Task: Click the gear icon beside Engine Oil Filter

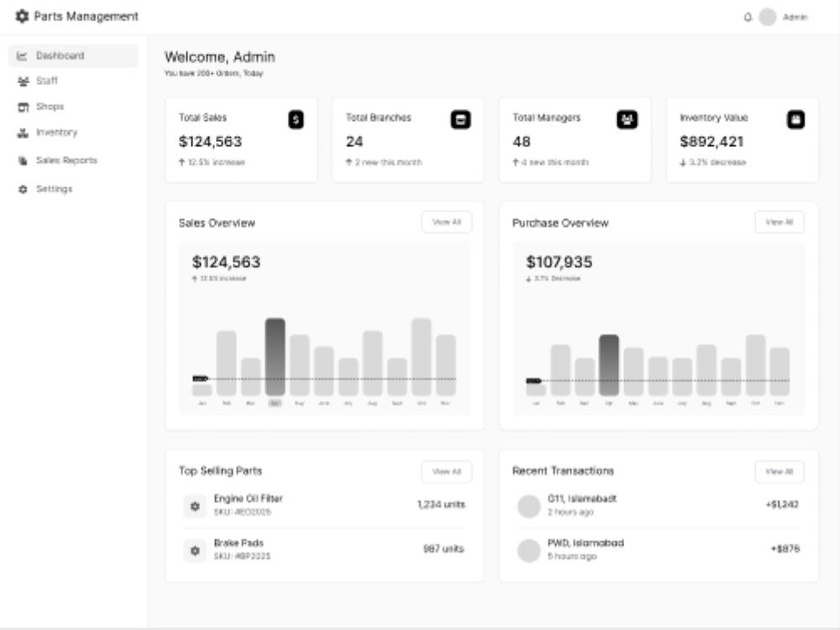Action: [195, 506]
